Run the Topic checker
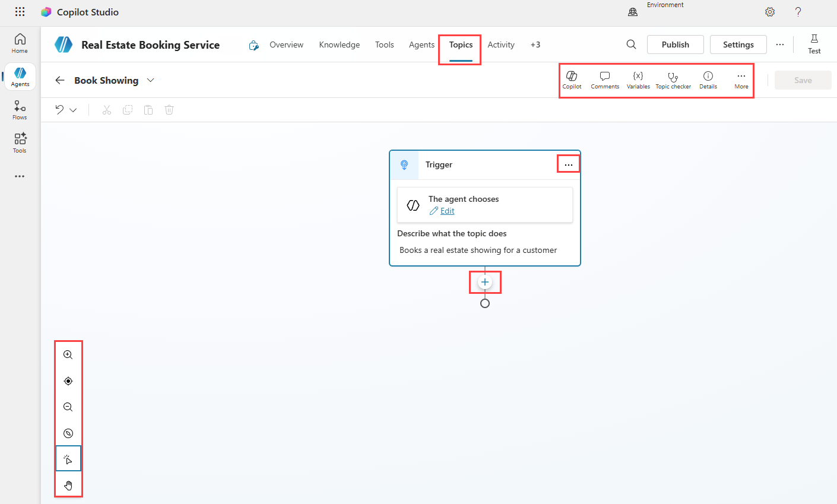The height and width of the screenshot is (504, 837). (673, 80)
